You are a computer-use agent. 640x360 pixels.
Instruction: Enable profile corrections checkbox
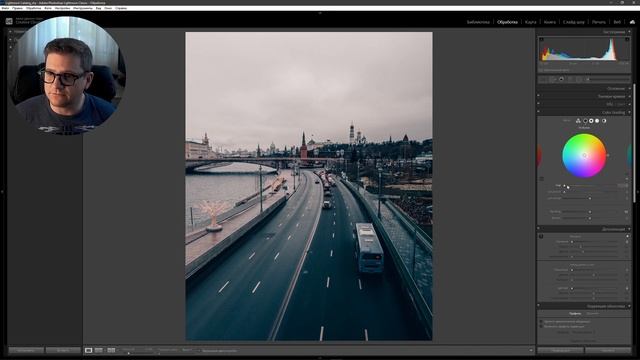tap(541, 327)
